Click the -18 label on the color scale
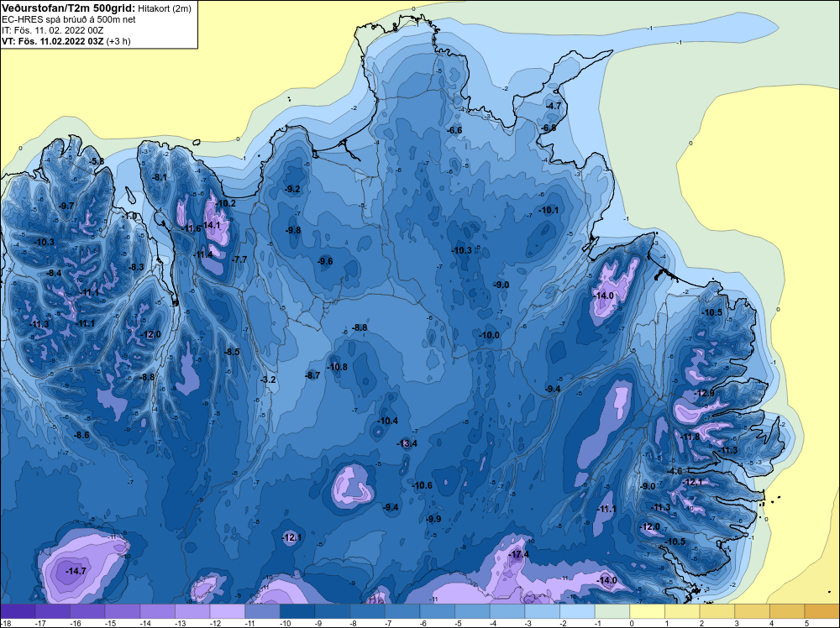 click(x=4, y=623)
